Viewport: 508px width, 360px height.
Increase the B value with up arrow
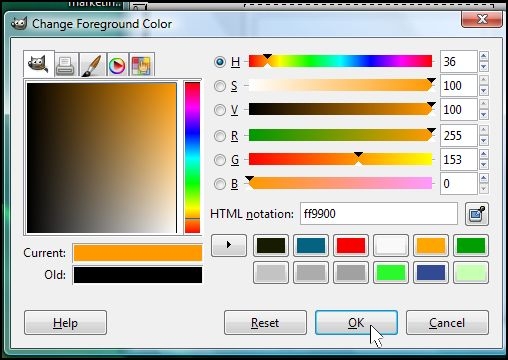point(483,178)
